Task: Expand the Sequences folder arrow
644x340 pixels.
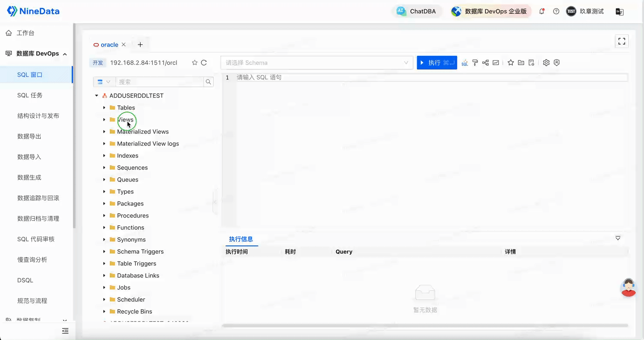Action: (104, 168)
